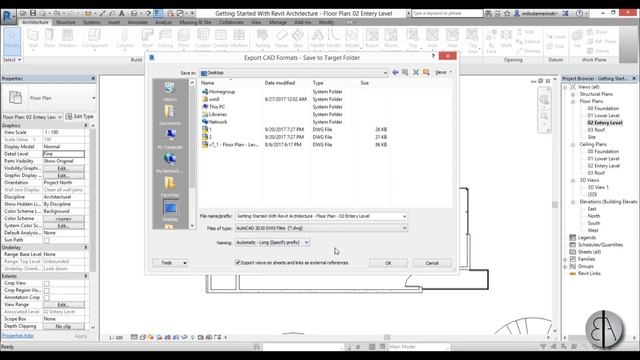Click the History shortcut in dialog sidebar
This screenshot has width=640, height=360.
point(170,91)
